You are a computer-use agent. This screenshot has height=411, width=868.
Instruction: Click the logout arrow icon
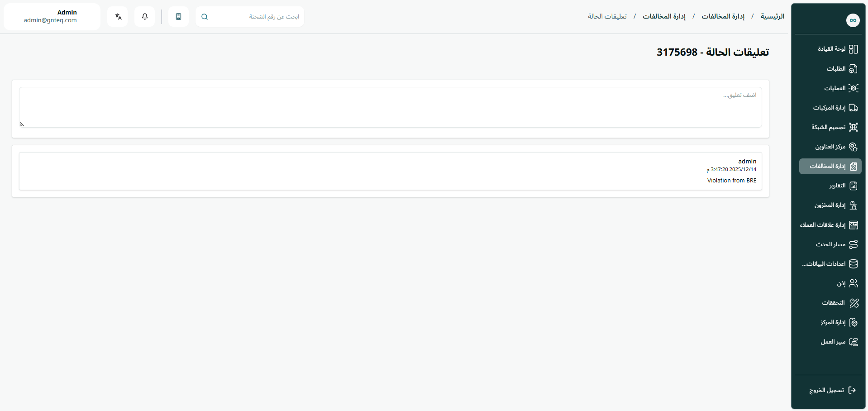(852, 390)
